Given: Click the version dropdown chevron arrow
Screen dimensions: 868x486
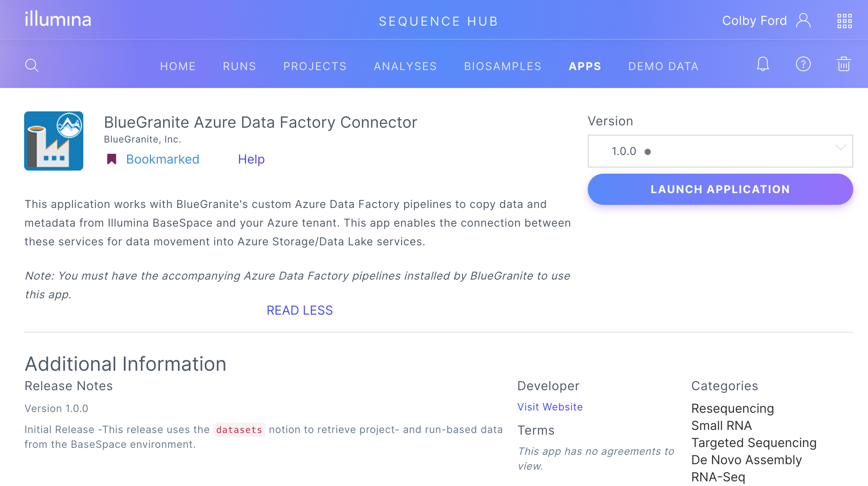Looking at the screenshot, I should (841, 148).
